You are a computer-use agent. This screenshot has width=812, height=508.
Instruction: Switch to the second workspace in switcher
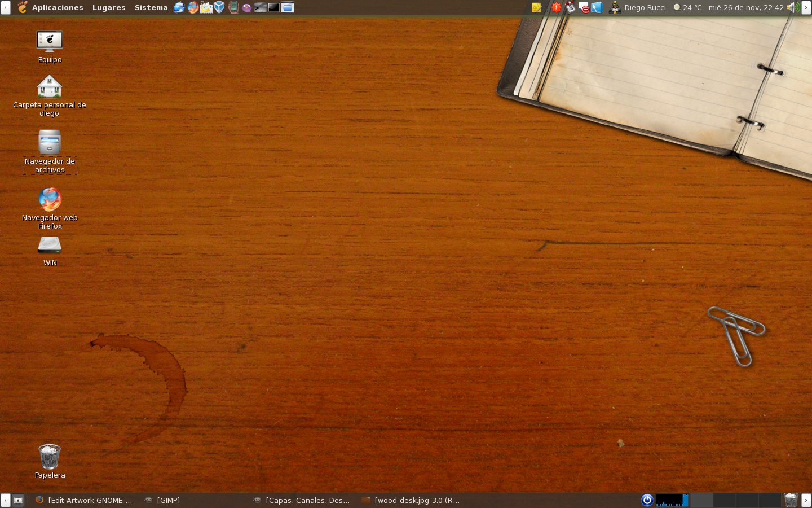coord(725,500)
